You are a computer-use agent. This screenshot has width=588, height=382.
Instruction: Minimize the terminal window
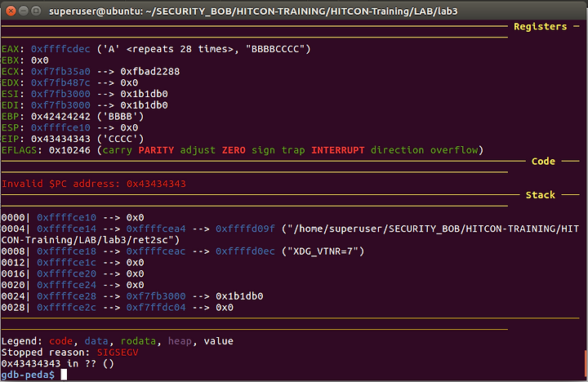(x=23, y=11)
